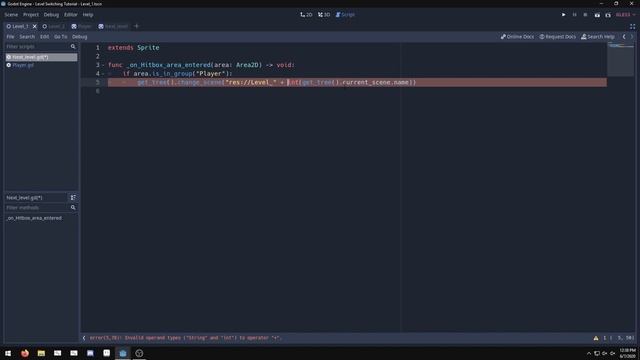Open the Editor menu

tap(71, 15)
